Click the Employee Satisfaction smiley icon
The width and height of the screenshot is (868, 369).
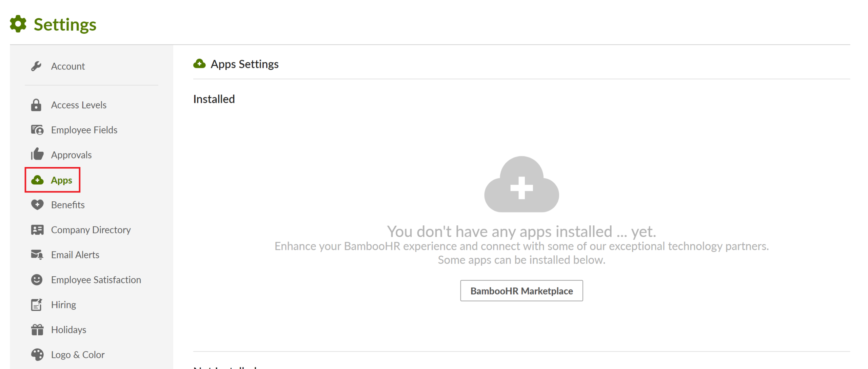37,280
